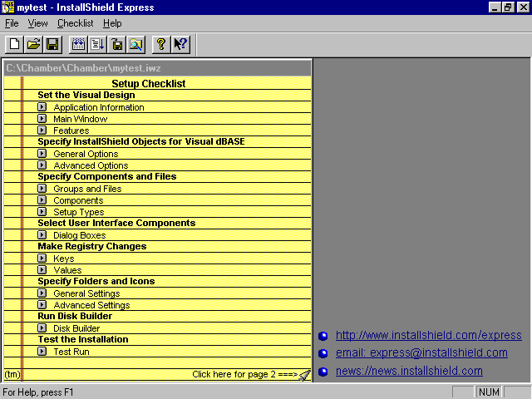Select the Application Information checklist item
This screenshot has height=399, width=532.
[99, 107]
